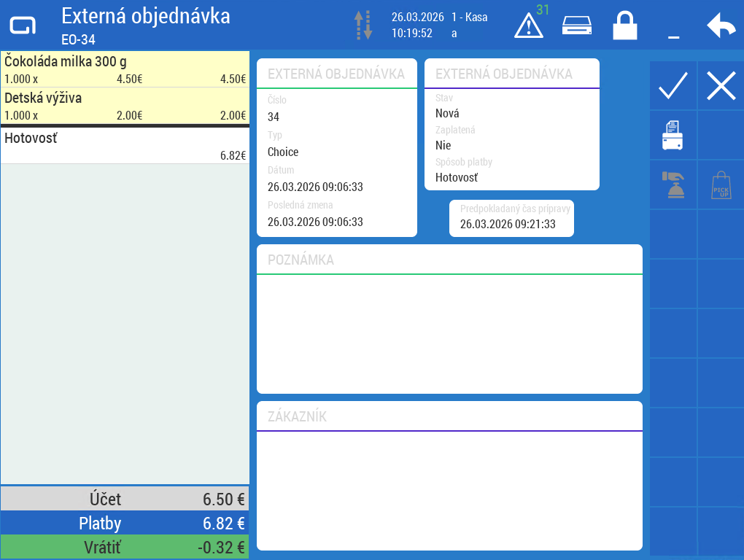744x560 pixels.
Task: Select the Čokoláda milka 300 g item
Action: [125, 69]
